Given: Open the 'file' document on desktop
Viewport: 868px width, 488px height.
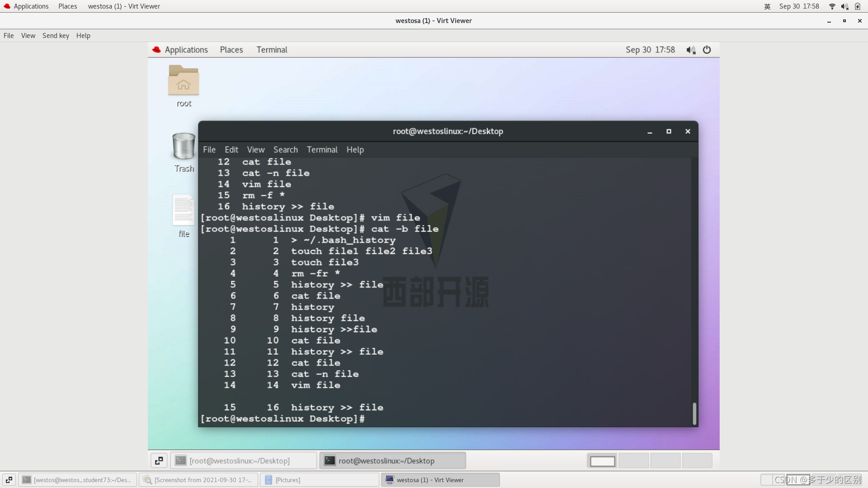Looking at the screenshot, I should click(x=183, y=210).
